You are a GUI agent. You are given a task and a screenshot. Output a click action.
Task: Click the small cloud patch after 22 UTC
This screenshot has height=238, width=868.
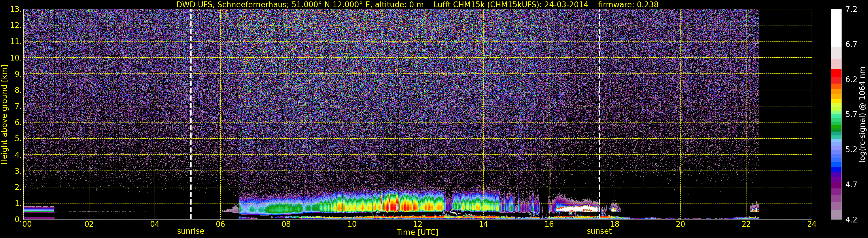754,208
